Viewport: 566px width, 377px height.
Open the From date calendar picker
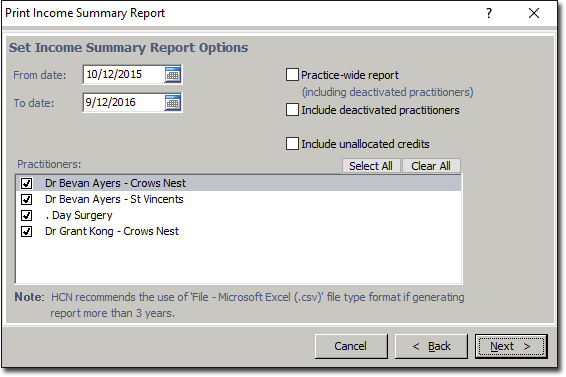pyautogui.click(x=173, y=75)
